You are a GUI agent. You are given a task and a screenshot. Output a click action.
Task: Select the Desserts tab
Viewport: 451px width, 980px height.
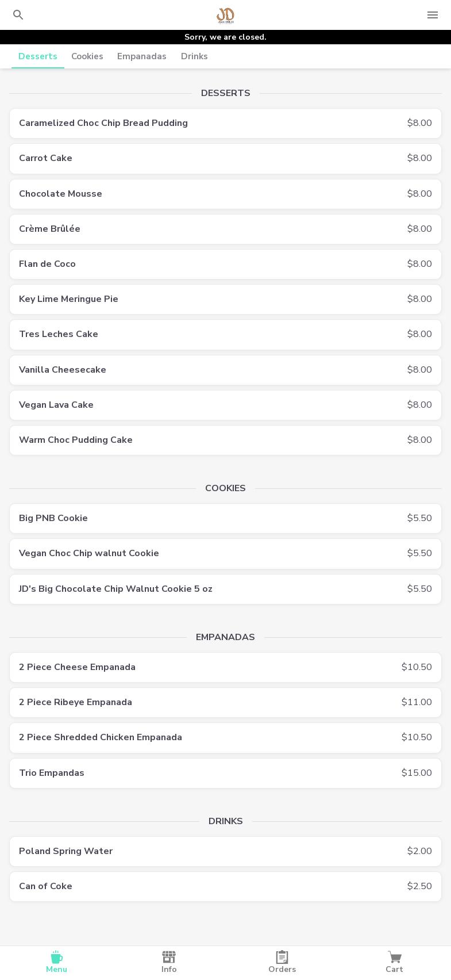pos(38,56)
